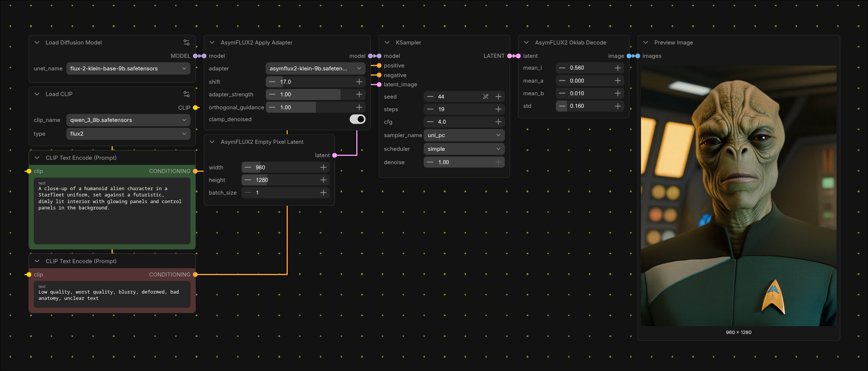Click the KSampler LATENT output port
The height and width of the screenshot is (371, 868).
tap(510, 56)
